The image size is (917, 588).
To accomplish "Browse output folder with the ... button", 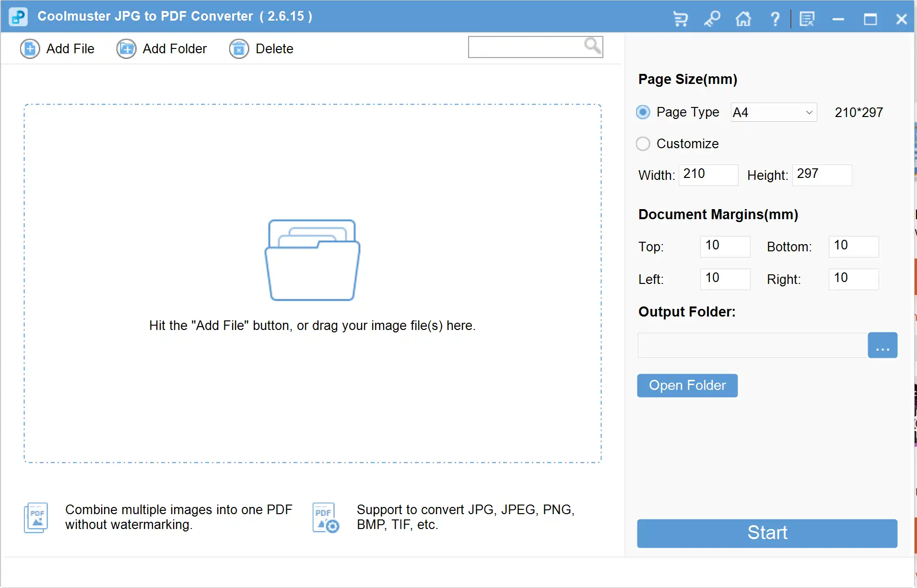I will [882, 345].
